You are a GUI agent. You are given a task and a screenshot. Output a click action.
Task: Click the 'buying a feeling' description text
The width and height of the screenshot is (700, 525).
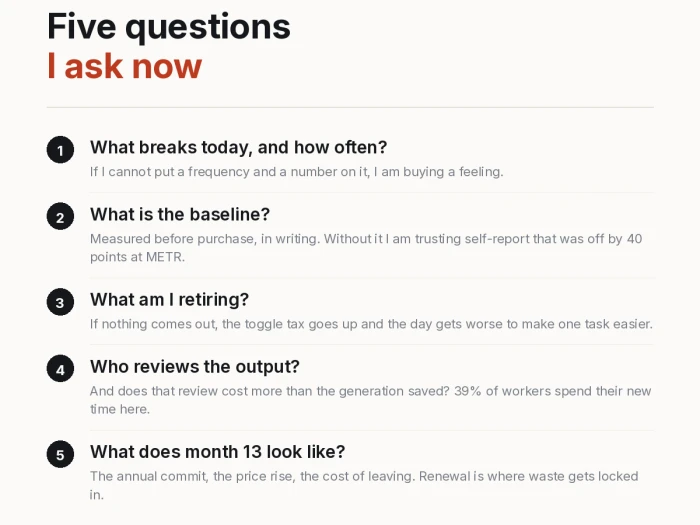tap(296, 172)
